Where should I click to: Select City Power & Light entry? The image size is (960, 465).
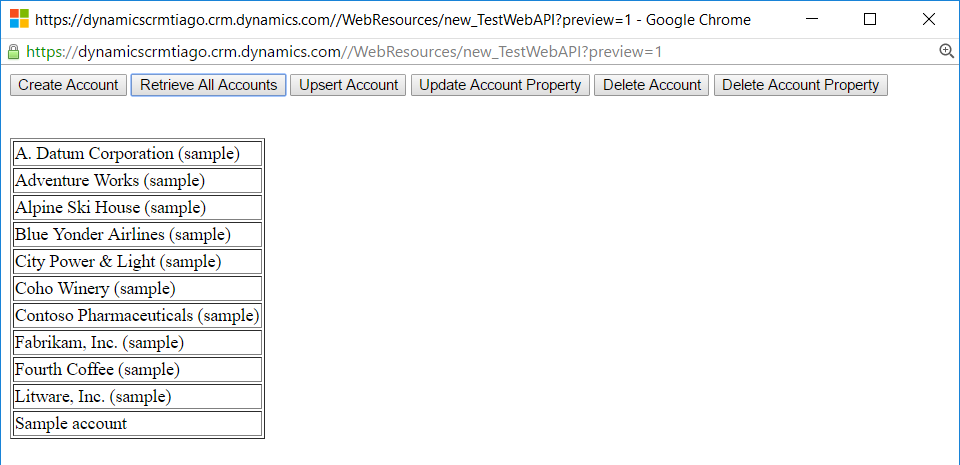[x=118, y=262]
